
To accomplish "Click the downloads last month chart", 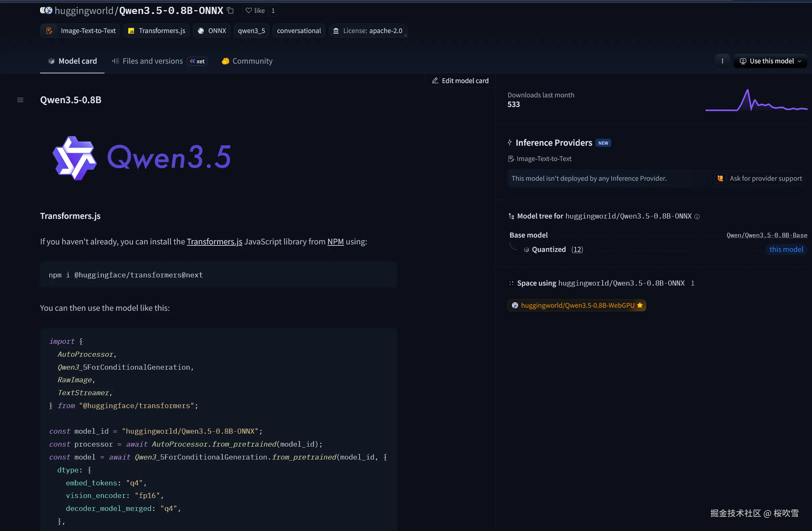I will (756, 101).
